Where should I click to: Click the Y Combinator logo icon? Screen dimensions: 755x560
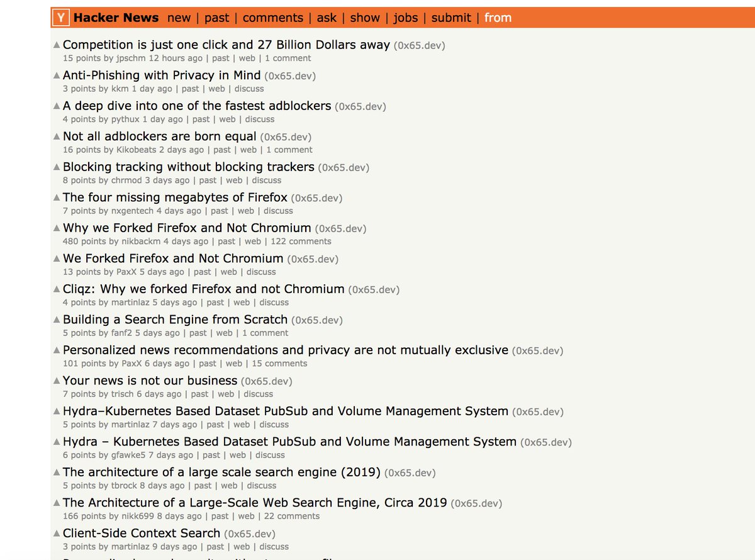pyautogui.click(x=60, y=18)
